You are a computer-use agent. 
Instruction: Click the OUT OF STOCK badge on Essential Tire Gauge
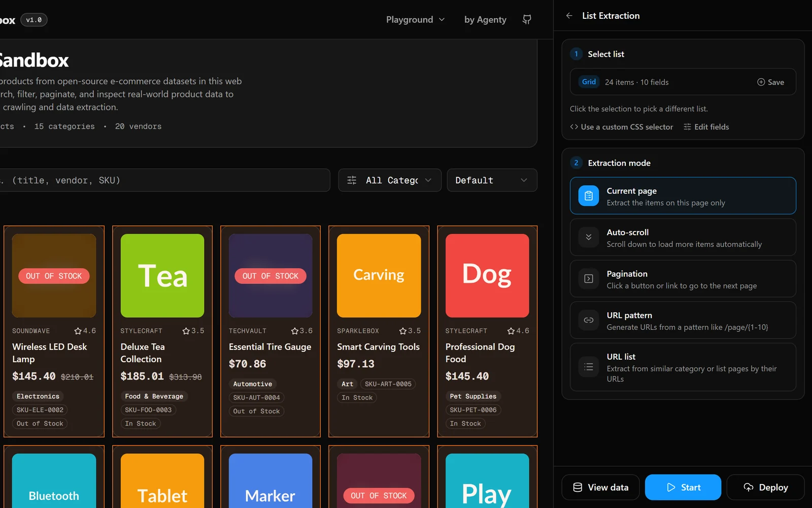(x=270, y=276)
